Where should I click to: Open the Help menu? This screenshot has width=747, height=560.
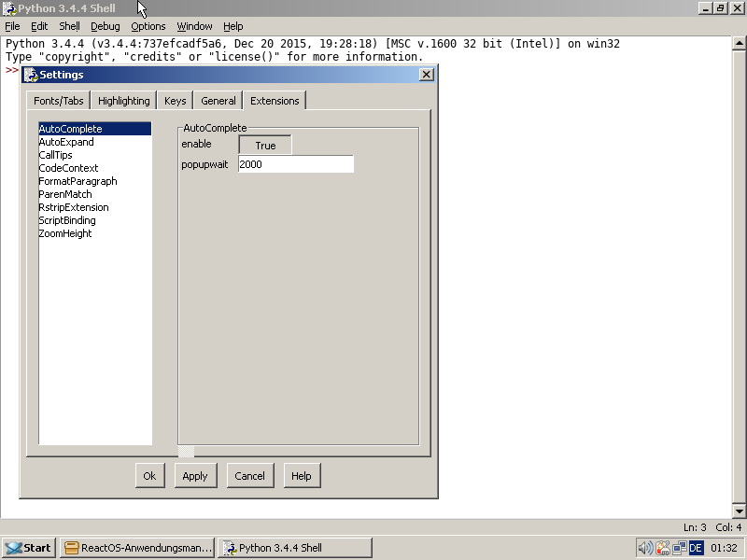(233, 26)
